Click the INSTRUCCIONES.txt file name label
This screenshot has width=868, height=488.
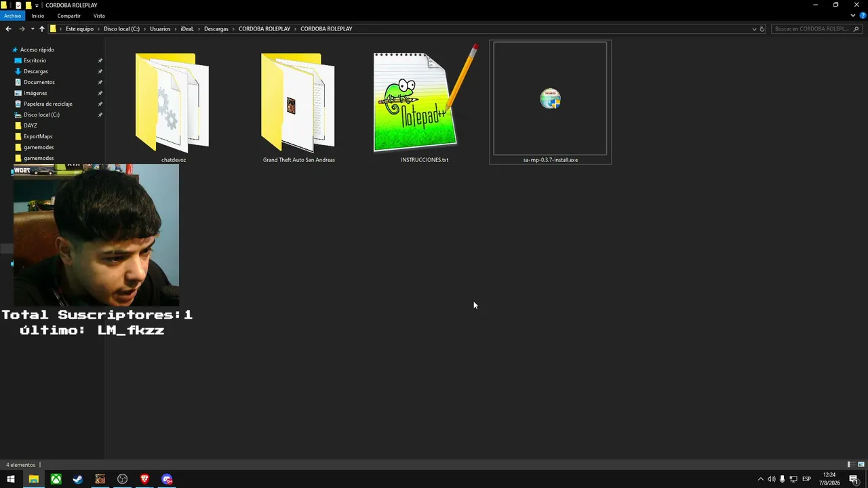tap(425, 160)
